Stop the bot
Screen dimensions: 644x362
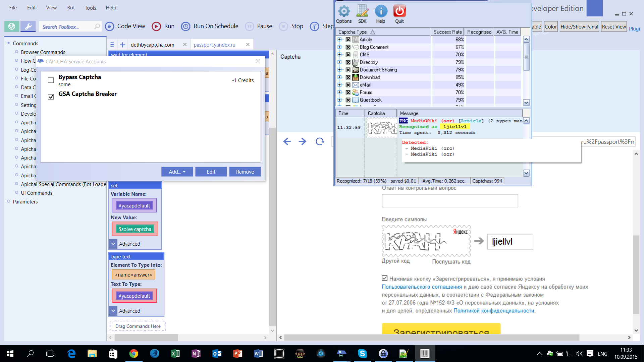[x=291, y=26]
